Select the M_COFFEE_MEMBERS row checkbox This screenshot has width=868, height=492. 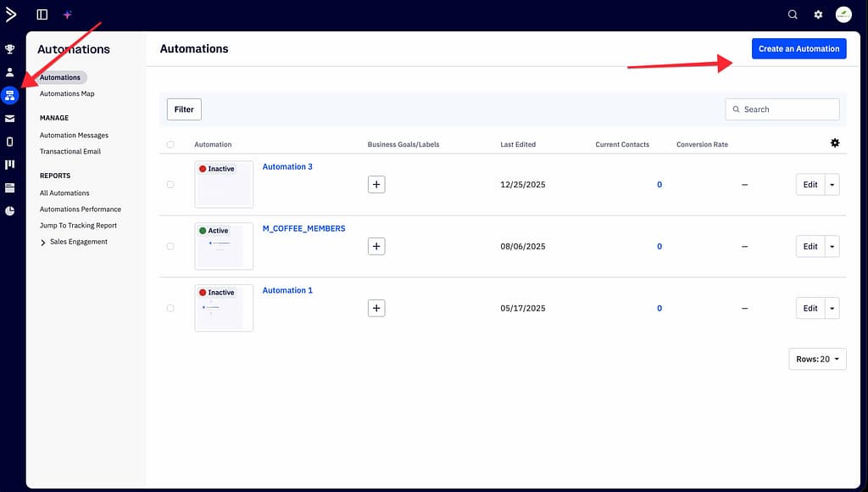[170, 246]
